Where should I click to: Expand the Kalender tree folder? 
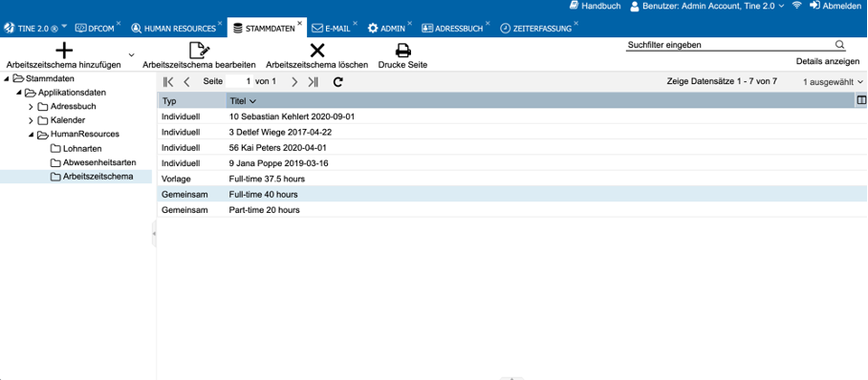coord(31,120)
